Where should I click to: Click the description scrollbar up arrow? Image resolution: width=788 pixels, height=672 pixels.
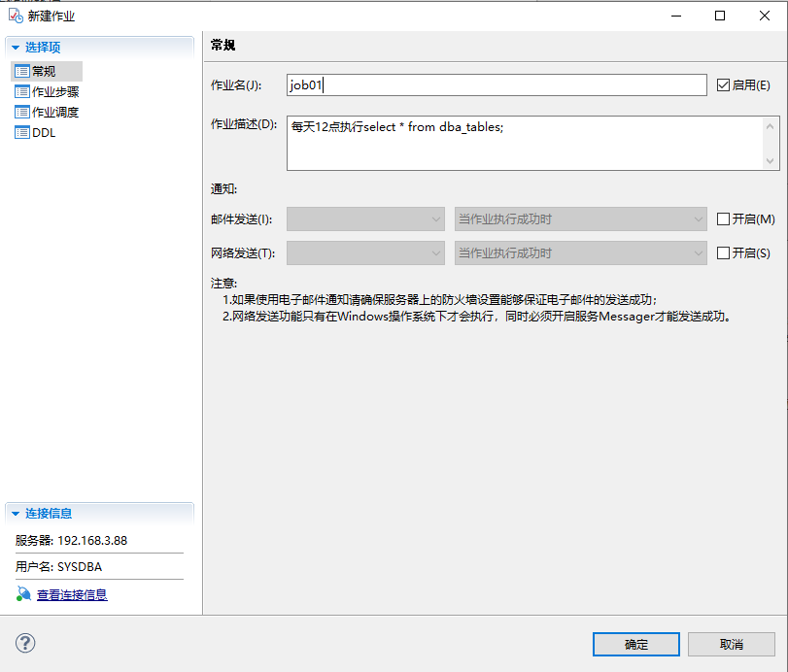pyautogui.click(x=770, y=126)
